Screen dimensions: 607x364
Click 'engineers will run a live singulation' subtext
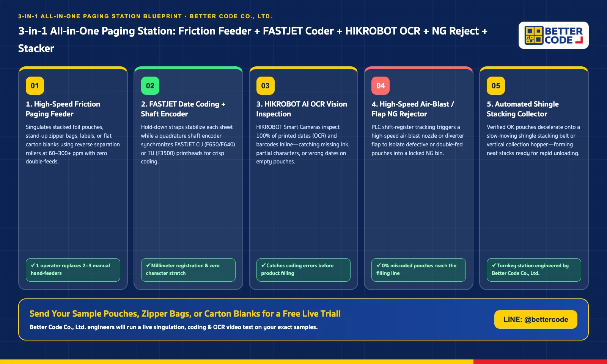(174, 327)
